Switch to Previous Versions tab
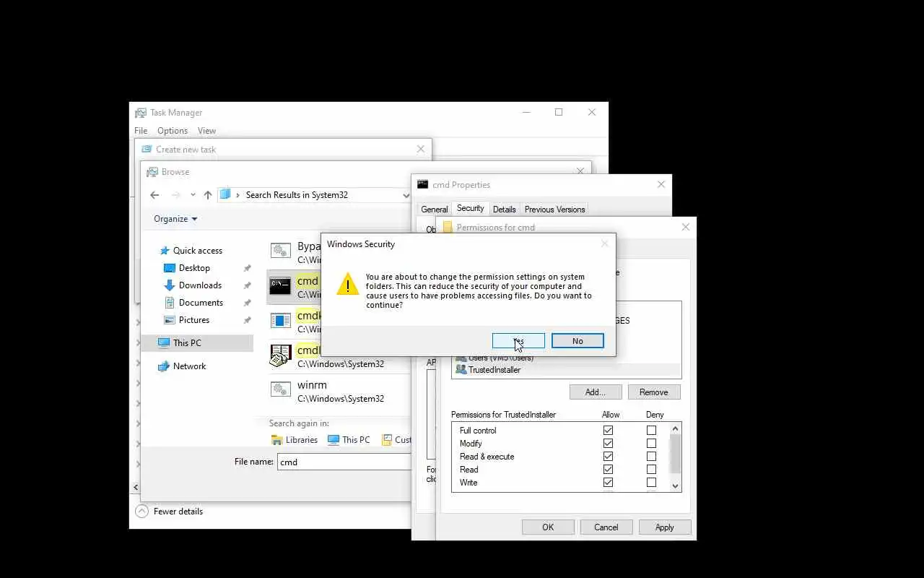The height and width of the screenshot is (578, 924). click(x=554, y=210)
